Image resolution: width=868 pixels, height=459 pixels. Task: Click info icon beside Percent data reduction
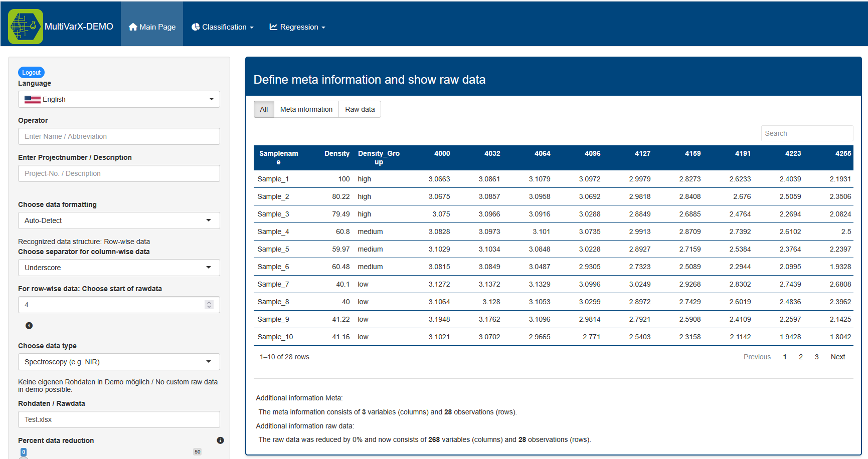point(220,440)
